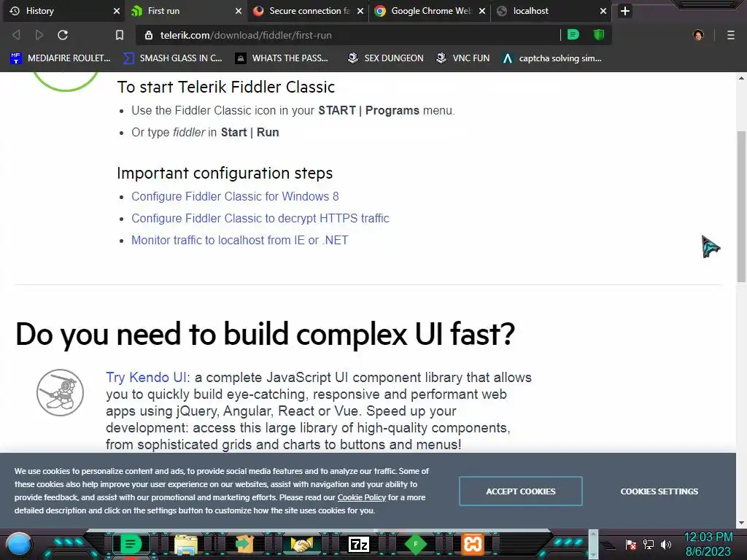The image size is (747, 560).
Task: Click the scrollbar down arrow
Action: pyautogui.click(x=741, y=523)
